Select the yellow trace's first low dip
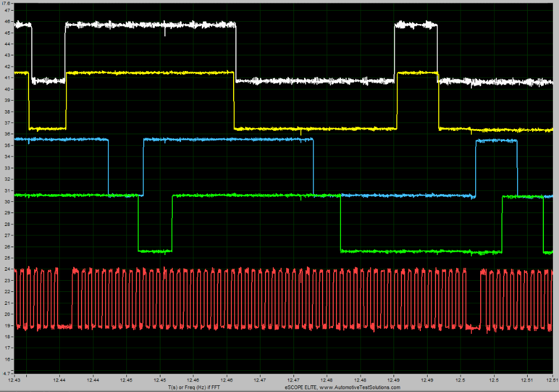 point(48,129)
